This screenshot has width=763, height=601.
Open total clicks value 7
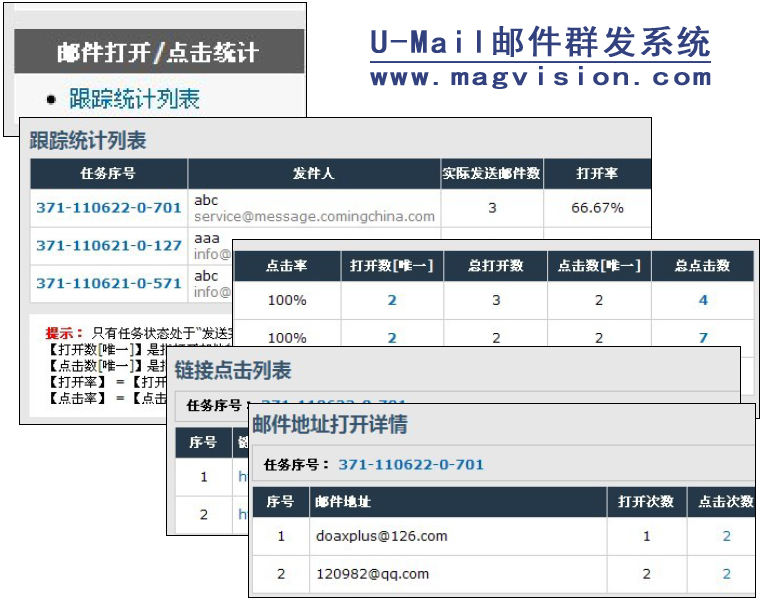click(x=703, y=338)
